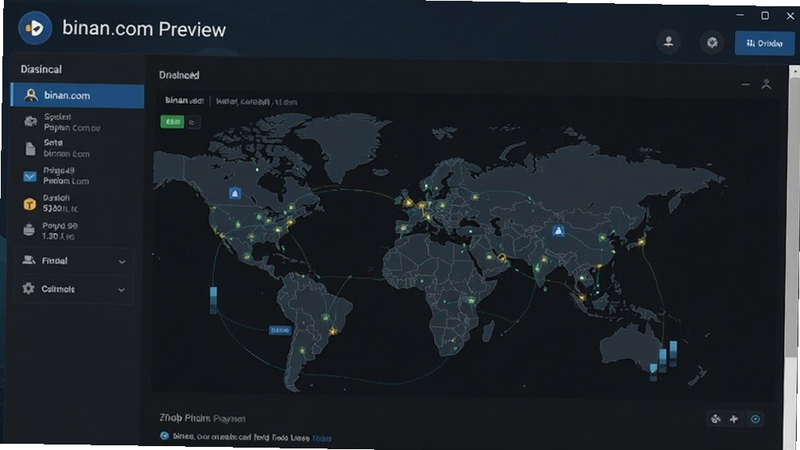Image resolution: width=800 pixels, height=450 pixels.
Task: Click the fan-shaped icon in the bottom toolbar
Action: tap(716, 419)
